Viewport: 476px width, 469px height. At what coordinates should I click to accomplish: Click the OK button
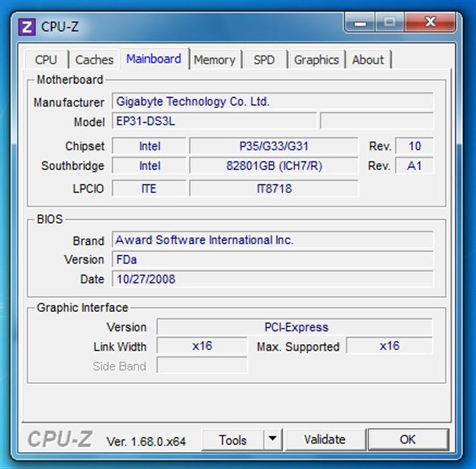point(408,439)
